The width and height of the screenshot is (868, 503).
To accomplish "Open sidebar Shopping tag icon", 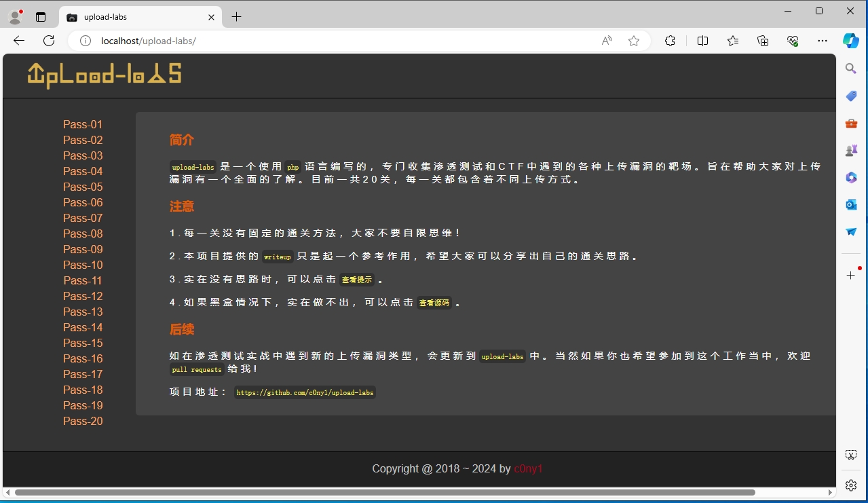I will 851,96.
